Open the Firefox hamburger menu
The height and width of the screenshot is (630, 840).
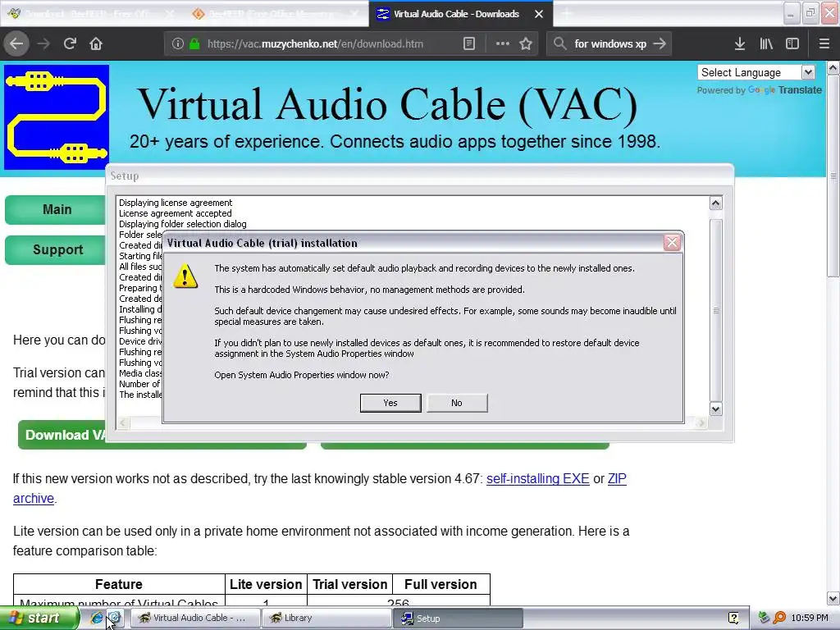[824, 44]
